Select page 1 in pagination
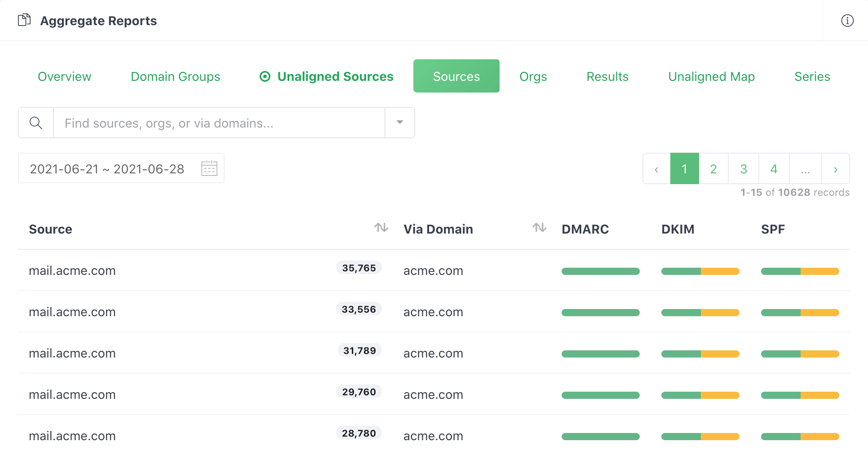Viewport: 868px width, 455px height. pyautogui.click(x=685, y=168)
